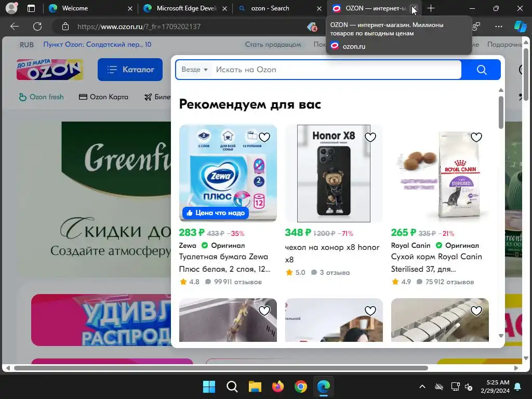Viewport: 532px width, 399px height.
Task: Click the Edge profile avatar icon
Action: coord(11,8)
